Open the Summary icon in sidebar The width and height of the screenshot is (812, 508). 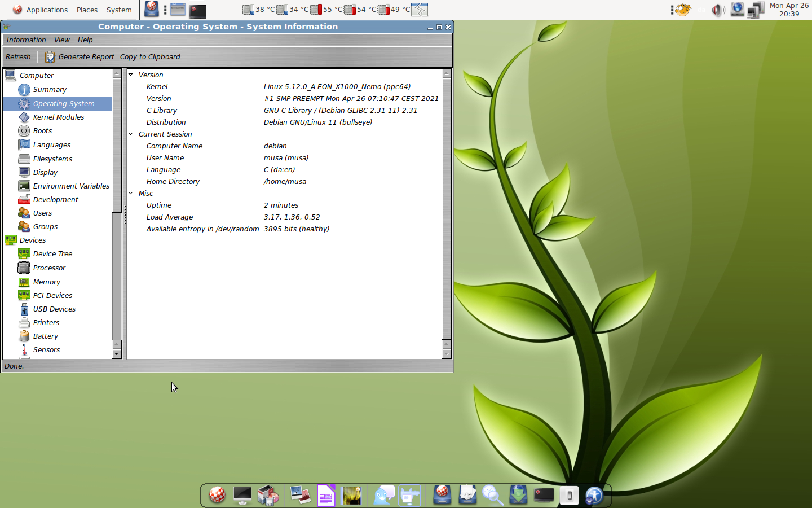tap(24, 90)
